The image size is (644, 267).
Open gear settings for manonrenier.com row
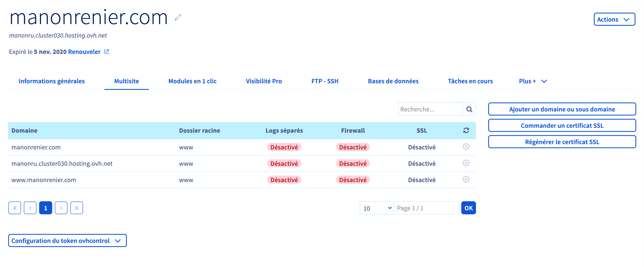[x=466, y=147]
